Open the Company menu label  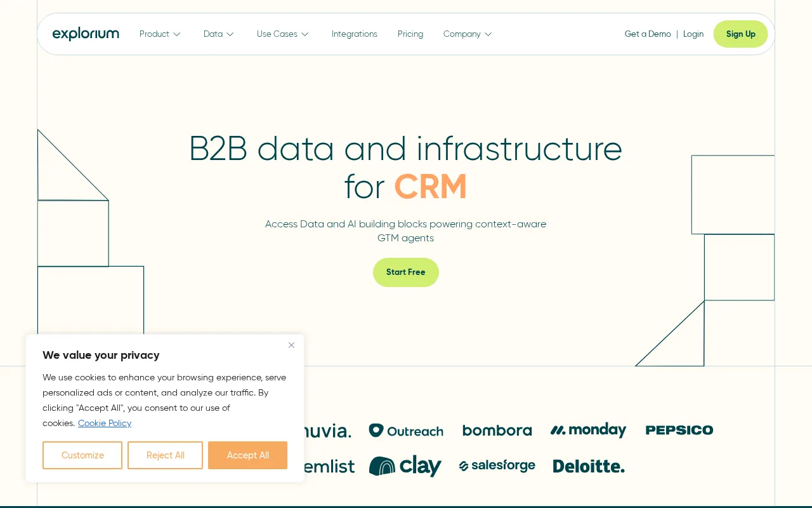pyautogui.click(x=462, y=34)
